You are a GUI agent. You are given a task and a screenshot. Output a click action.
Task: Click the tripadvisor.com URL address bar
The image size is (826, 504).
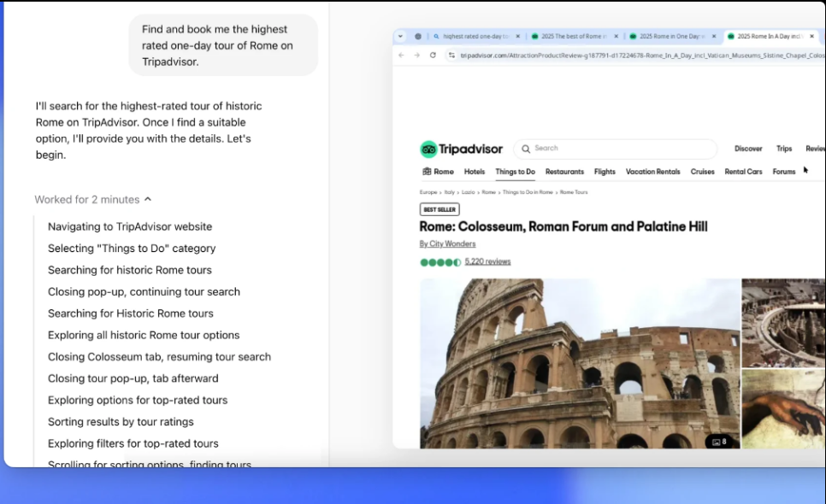click(641, 56)
